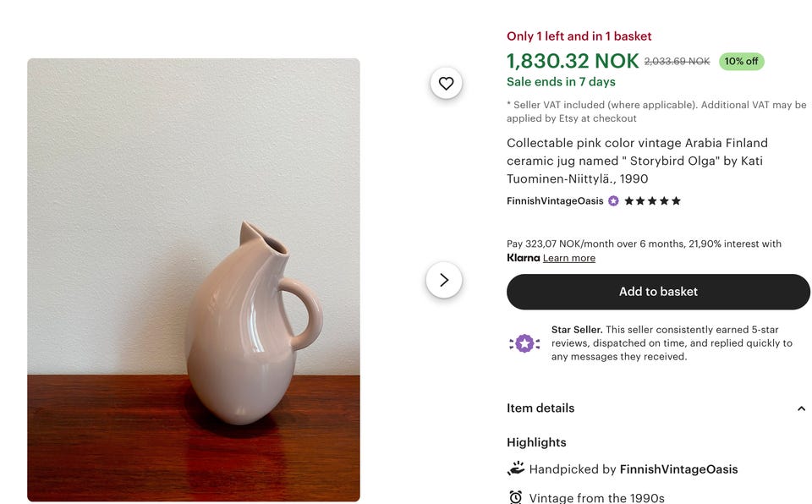Screen dimensions: 812x504
Task: Show next product photo with arrow
Action: click(444, 280)
